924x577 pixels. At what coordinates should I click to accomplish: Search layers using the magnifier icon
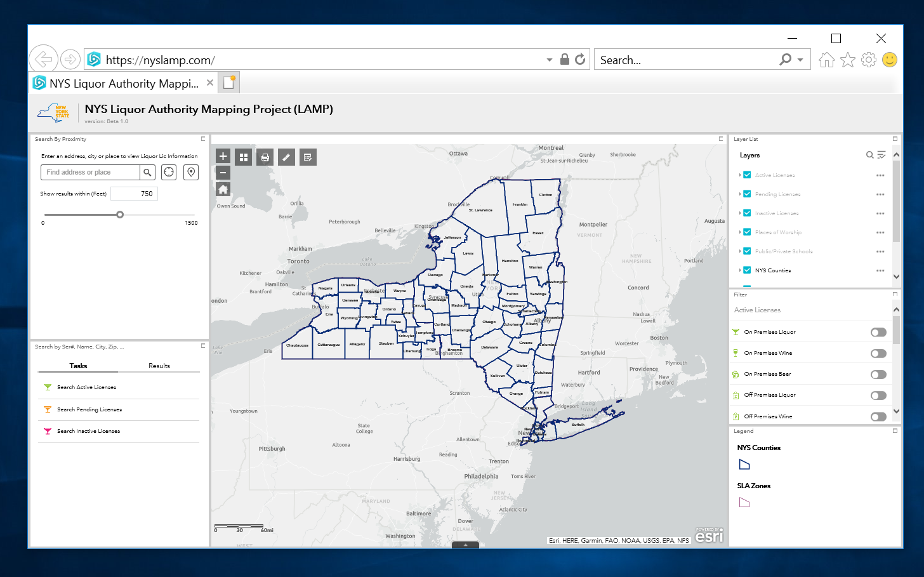tap(870, 155)
